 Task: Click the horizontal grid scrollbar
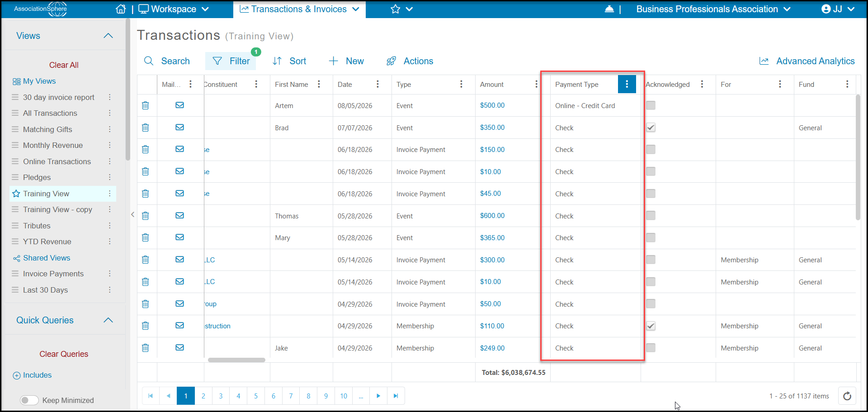[x=236, y=360]
